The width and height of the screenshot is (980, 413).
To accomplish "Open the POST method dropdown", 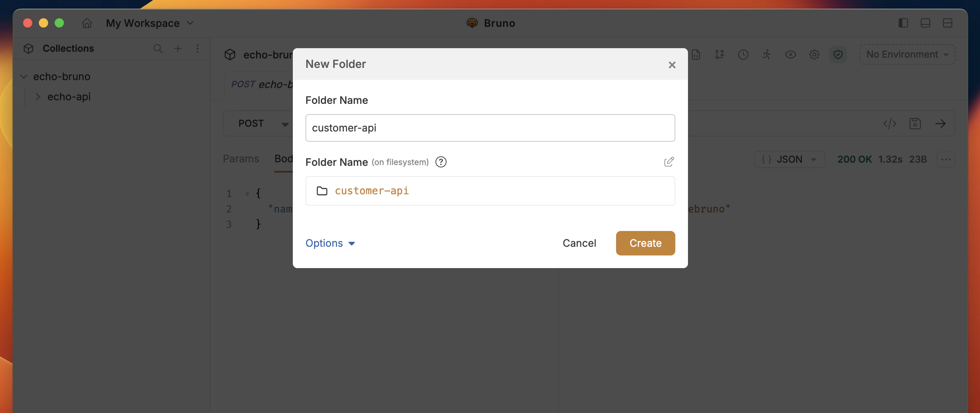I will click(x=263, y=123).
